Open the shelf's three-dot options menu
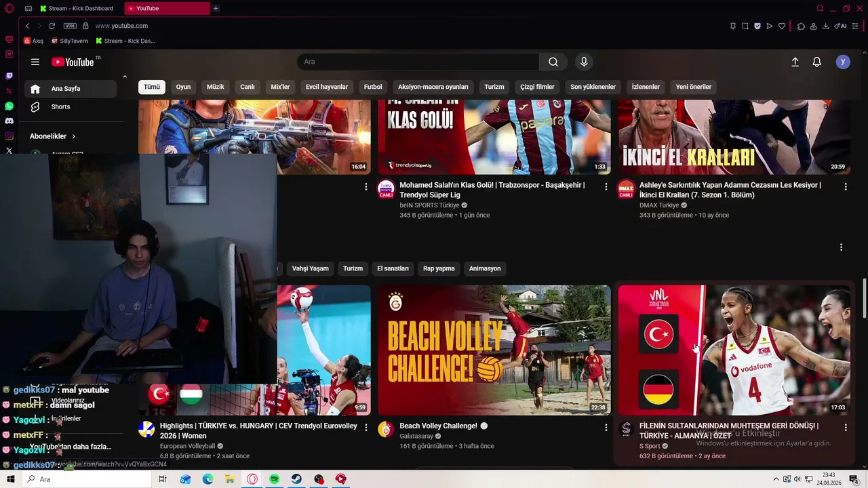Screen dimensions: 868x488 click(x=841, y=247)
